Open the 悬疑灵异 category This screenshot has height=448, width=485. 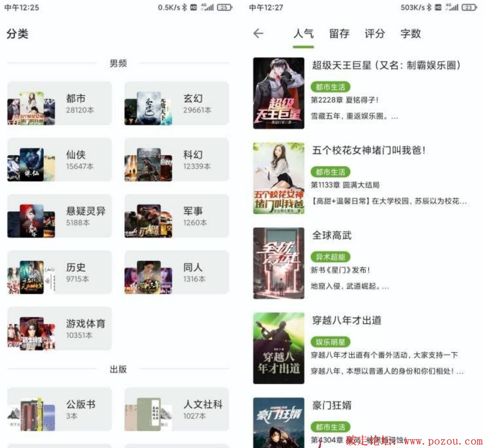point(60,216)
